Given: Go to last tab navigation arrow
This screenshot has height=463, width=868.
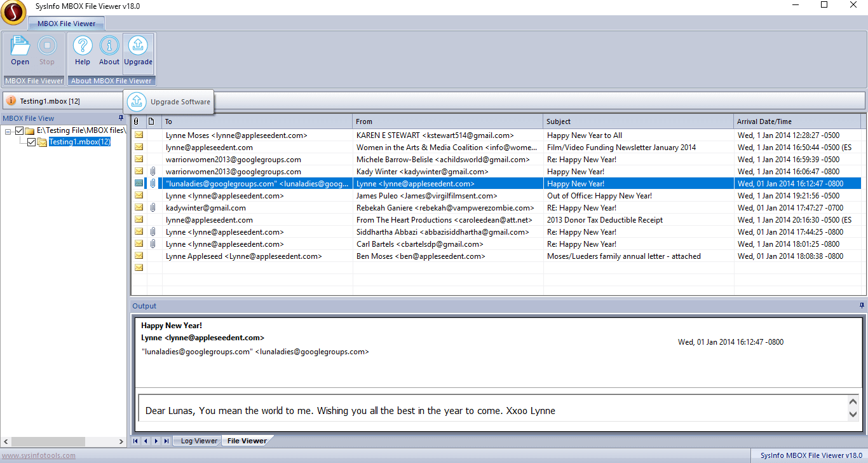Looking at the screenshot, I should coord(166,441).
